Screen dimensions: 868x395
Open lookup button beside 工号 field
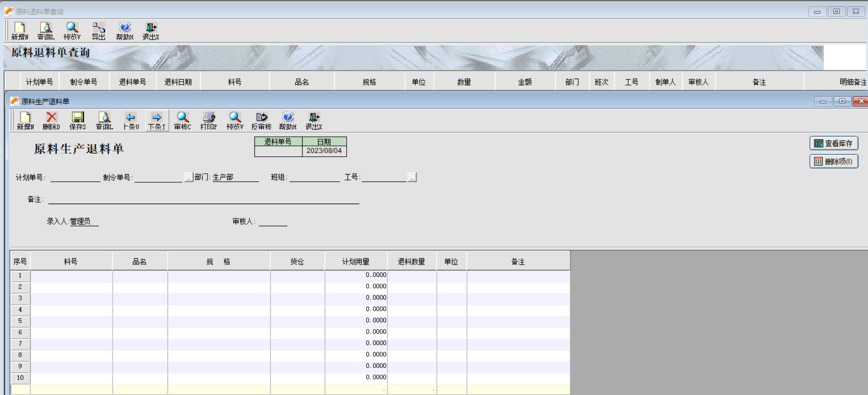(412, 177)
